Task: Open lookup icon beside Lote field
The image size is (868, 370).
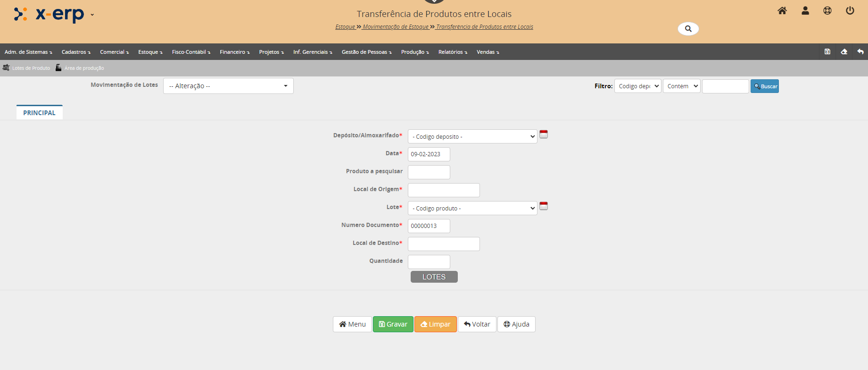Action: coord(544,206)
